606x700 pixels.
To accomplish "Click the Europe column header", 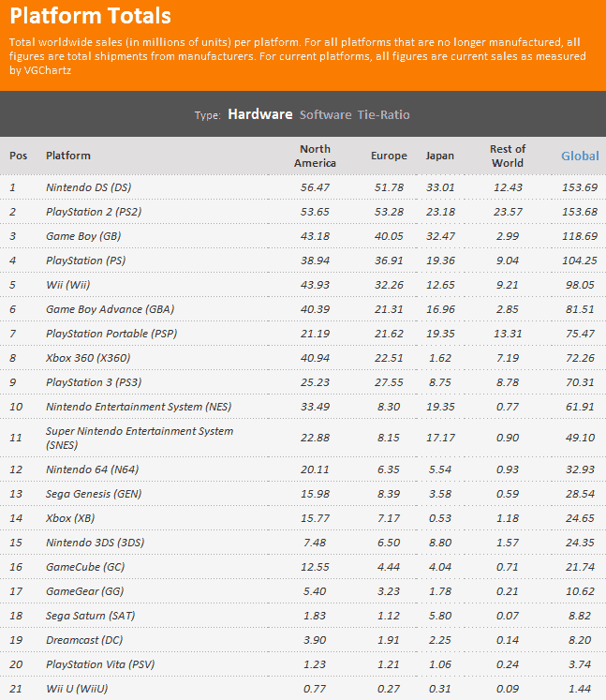I will (x=389, y=156).
